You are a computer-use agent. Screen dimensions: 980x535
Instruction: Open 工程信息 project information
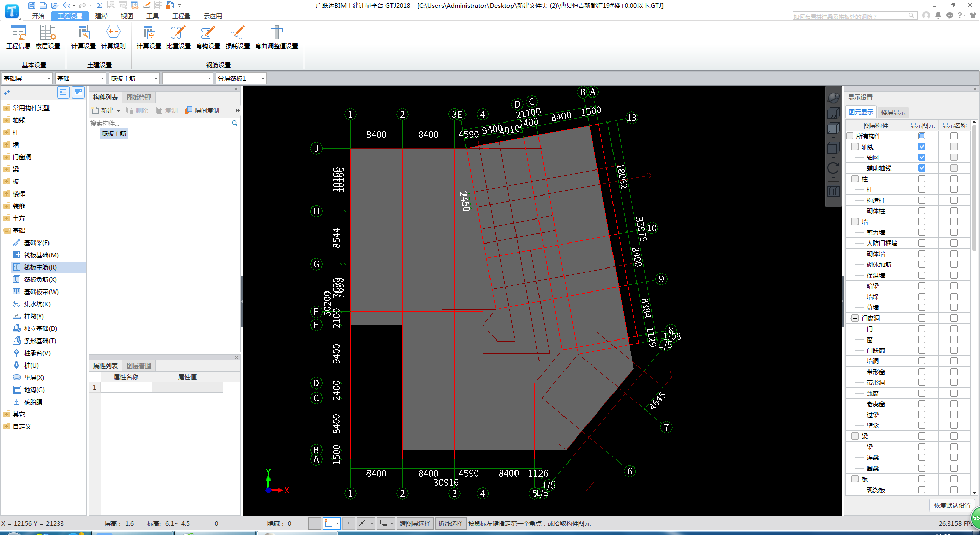point(18,37)
